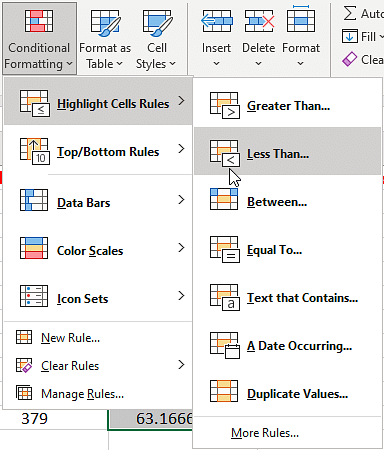Expand the Format dropdown chevron
This screenshot has width=384, height=450.
click(x=301, y=63)
